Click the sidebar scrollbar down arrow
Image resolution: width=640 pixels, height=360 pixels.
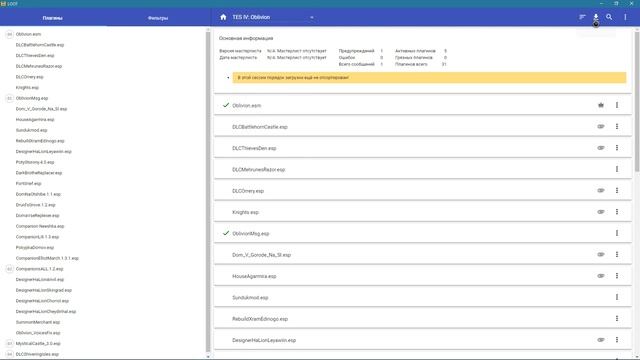pos(208,357)
